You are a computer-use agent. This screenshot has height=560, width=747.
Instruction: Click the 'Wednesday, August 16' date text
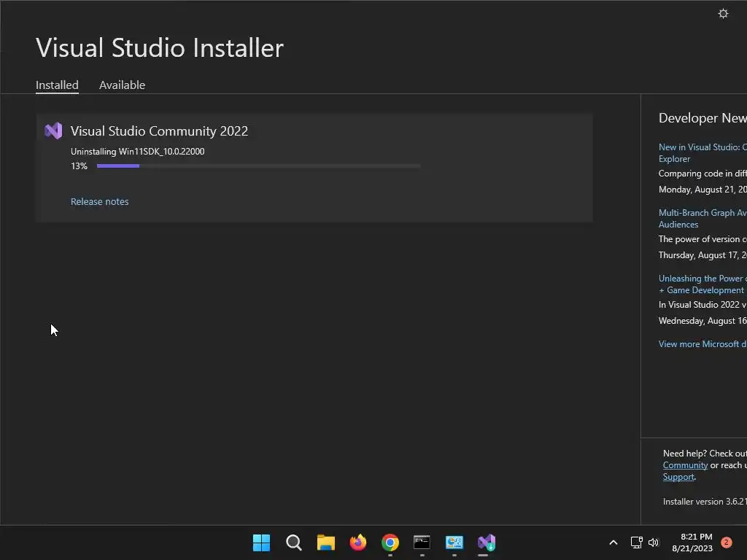click(x=703, y=321)
